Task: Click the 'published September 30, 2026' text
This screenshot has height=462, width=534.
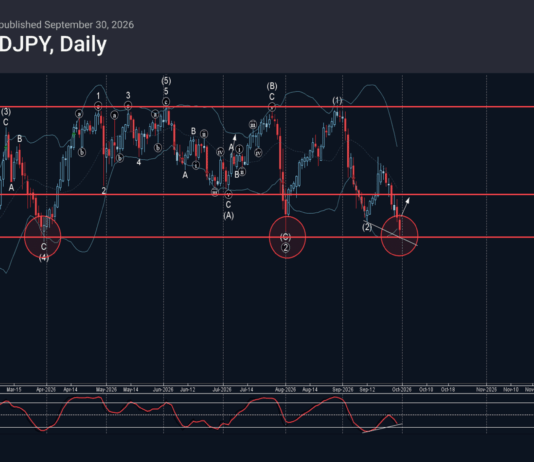Action: pos(67,25)
